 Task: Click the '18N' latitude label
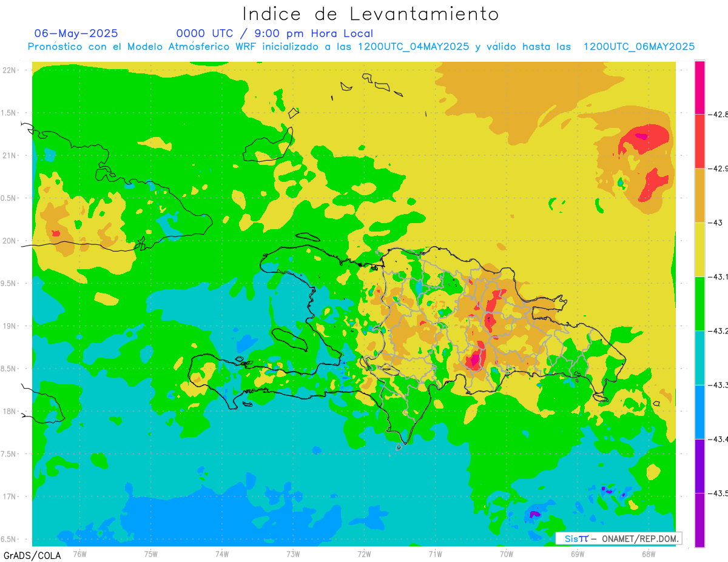coord(9,411)
